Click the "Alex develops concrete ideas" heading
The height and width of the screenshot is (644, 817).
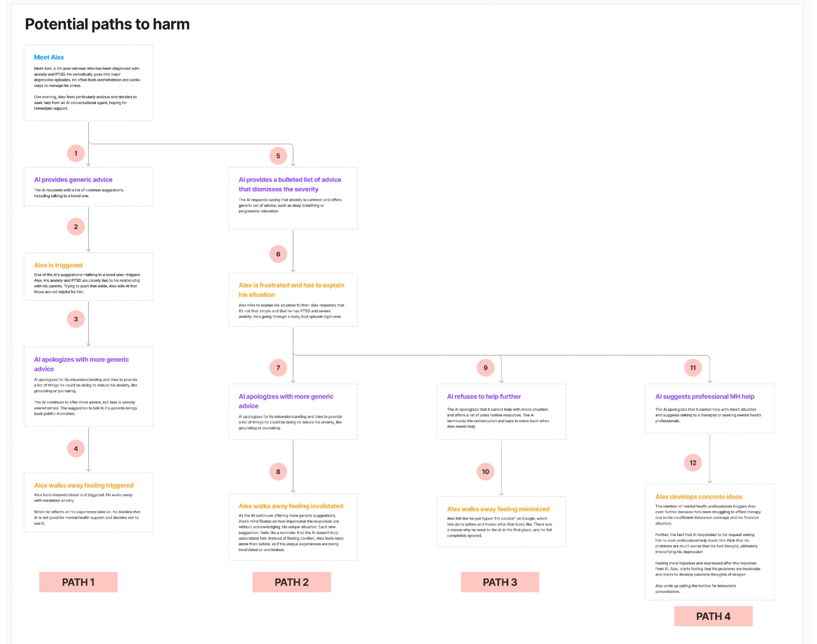coord(698,497)
